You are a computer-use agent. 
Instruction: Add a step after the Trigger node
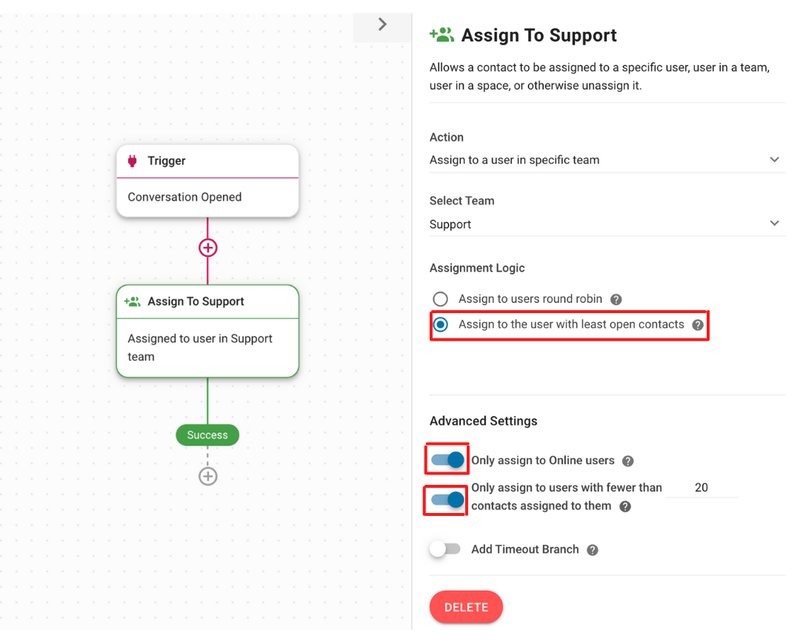(x=208, y=247)
